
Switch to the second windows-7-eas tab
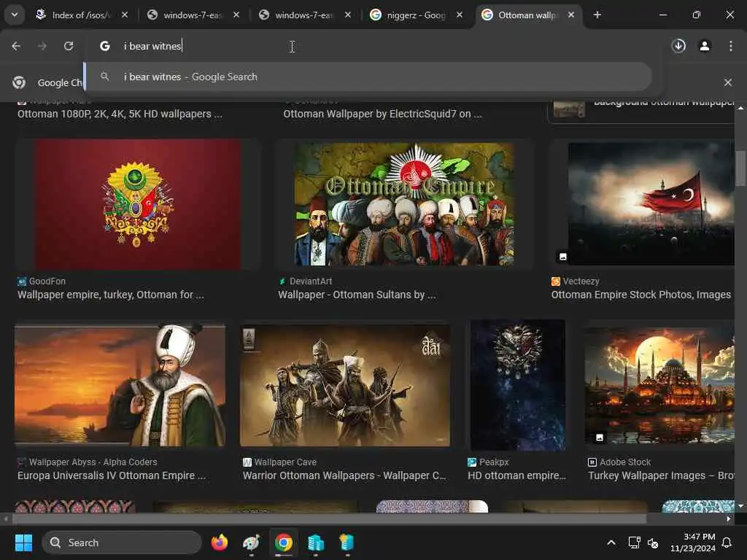[304, 15]
